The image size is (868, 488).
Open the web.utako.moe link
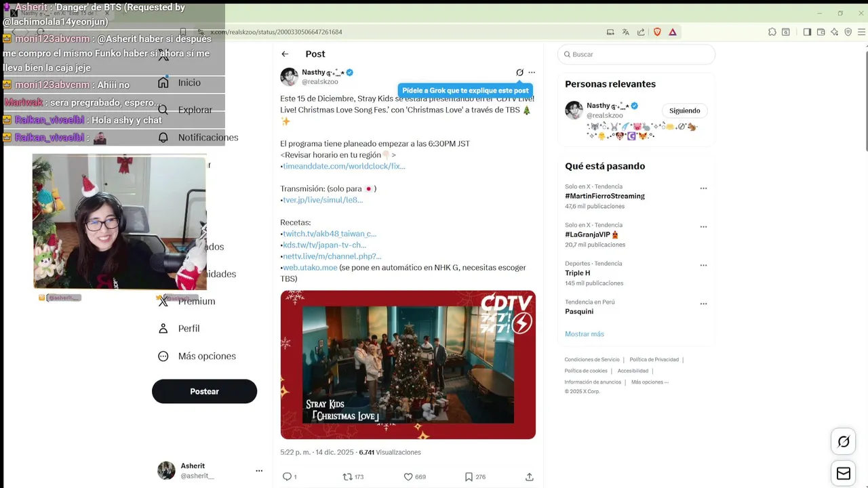pos(310,268)
